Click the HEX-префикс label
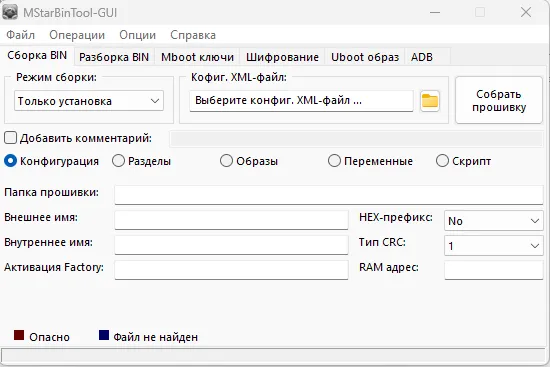The height and width of the screenshot is (367, 550). click(396, 218)
